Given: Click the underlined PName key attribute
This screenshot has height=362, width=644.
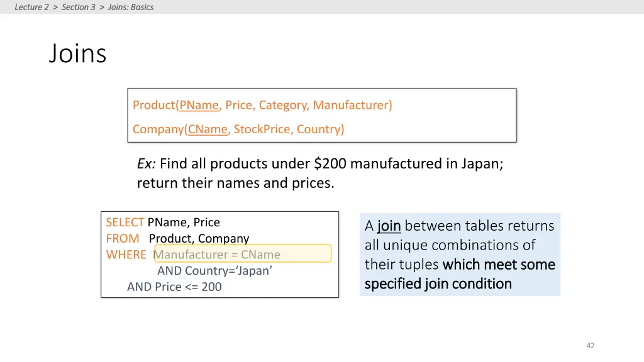Looking at the screenshot, I should click(x=199, y=105).
